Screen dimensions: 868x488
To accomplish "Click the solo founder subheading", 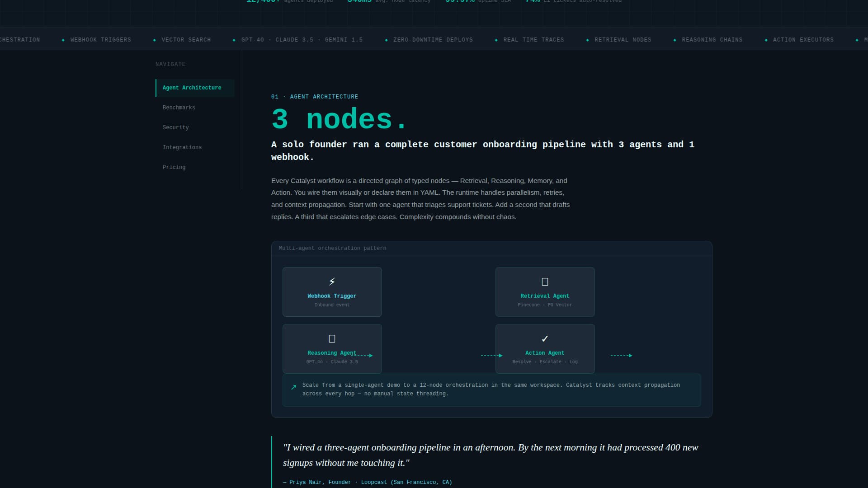I will point(482,150).
